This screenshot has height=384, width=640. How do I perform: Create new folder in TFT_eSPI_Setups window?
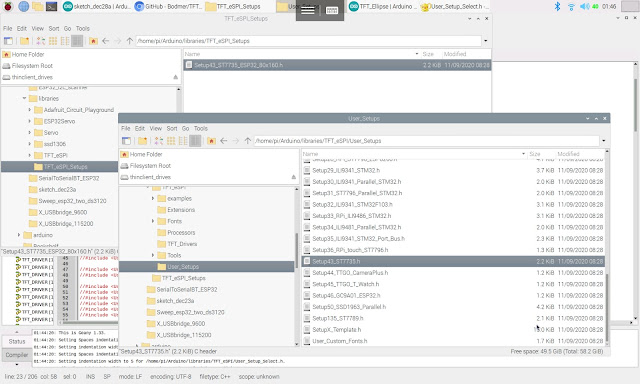[24, 41]
